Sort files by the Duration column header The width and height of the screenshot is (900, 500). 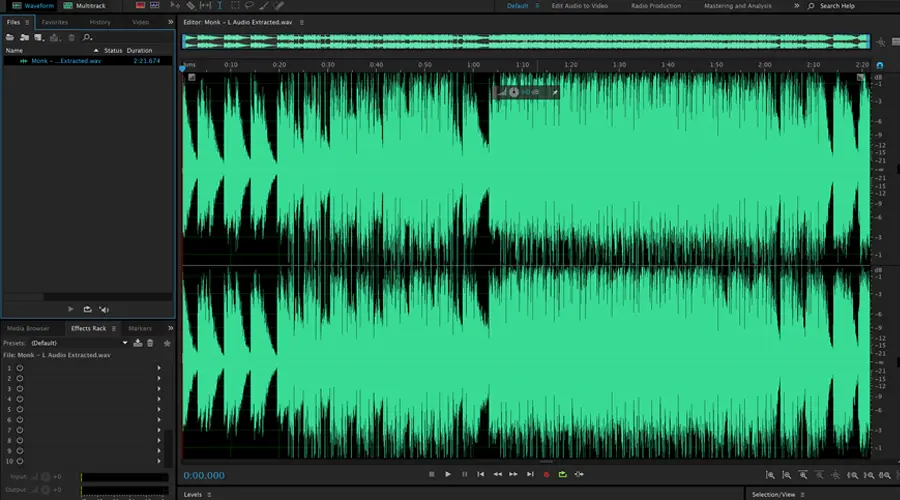tap(139, 51)
